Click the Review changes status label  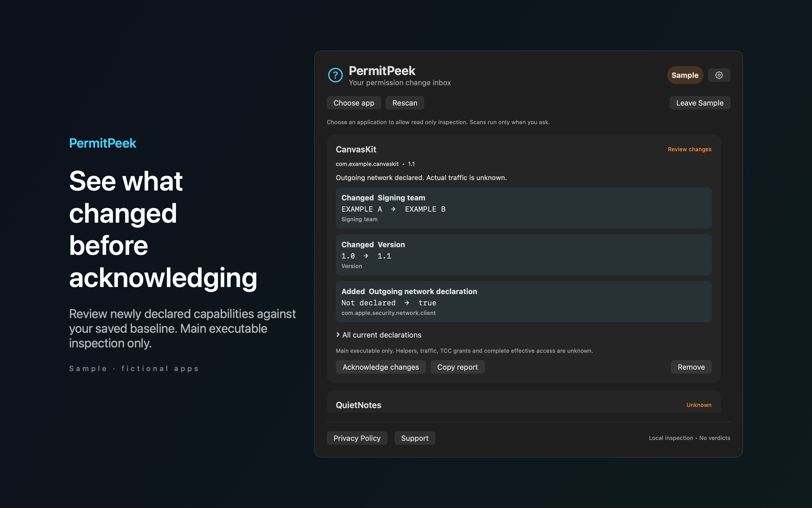pyautogui.click(x=689, y=149)
